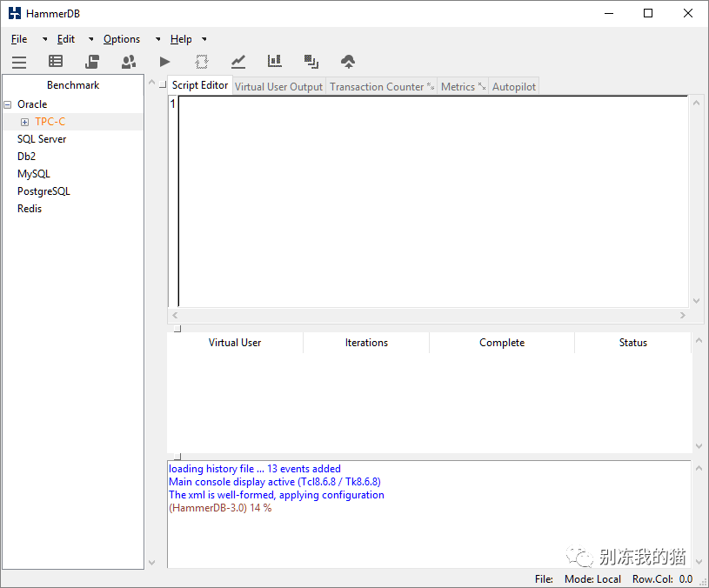Choose SQL Server in the Benchmark list

tap(42, 139)
